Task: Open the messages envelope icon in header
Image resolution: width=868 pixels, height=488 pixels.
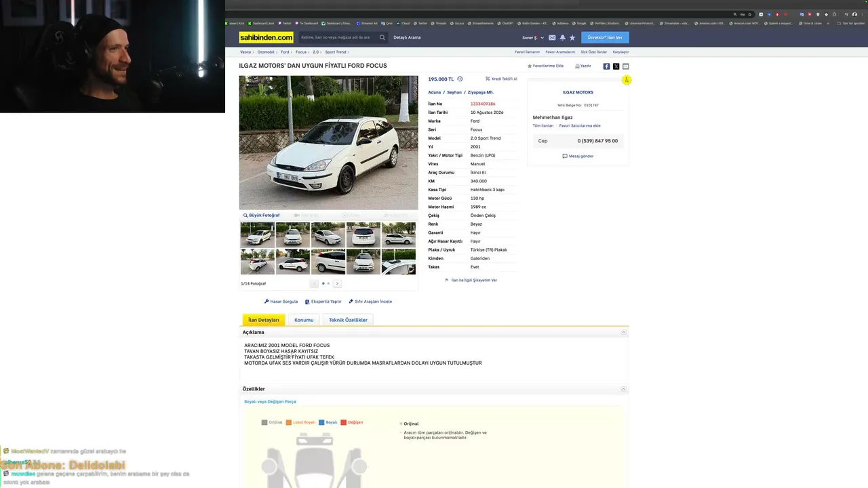Action: click(x=552, y=38)
